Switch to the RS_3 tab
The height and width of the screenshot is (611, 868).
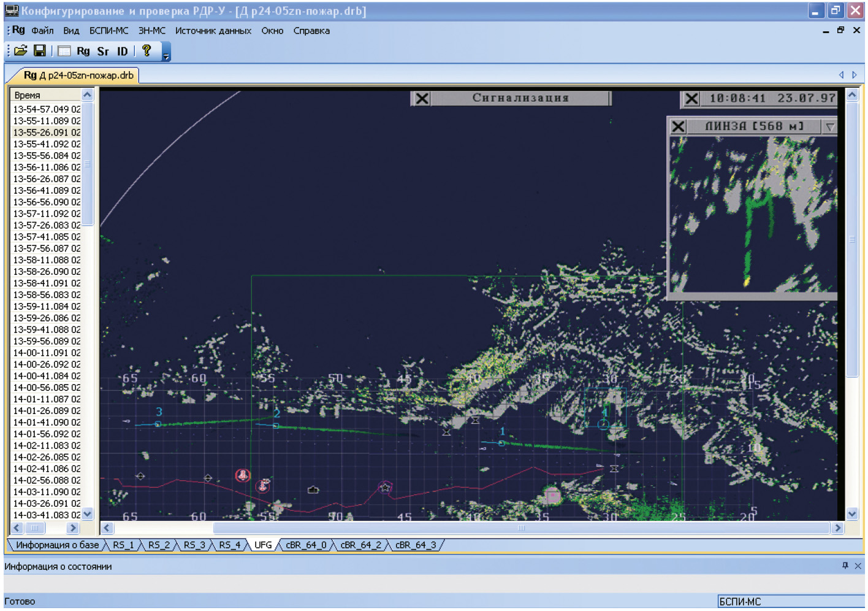click(194, 545)
